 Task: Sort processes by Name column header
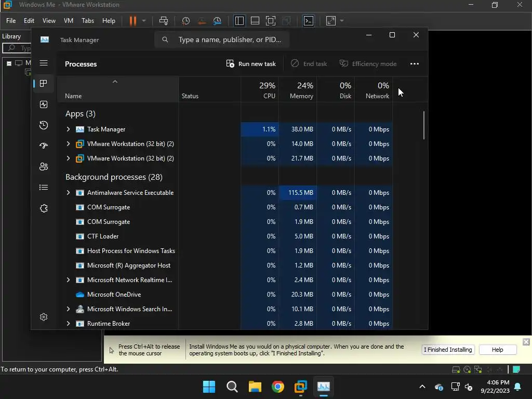point(117,89)
